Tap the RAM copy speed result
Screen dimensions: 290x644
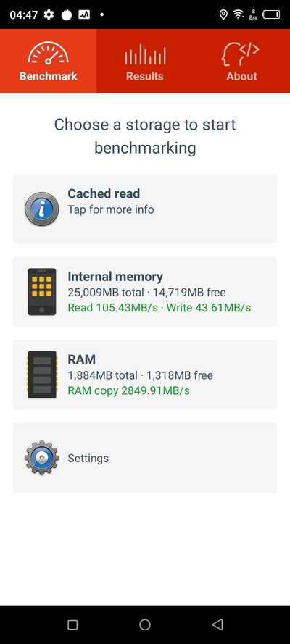[128, 390]
